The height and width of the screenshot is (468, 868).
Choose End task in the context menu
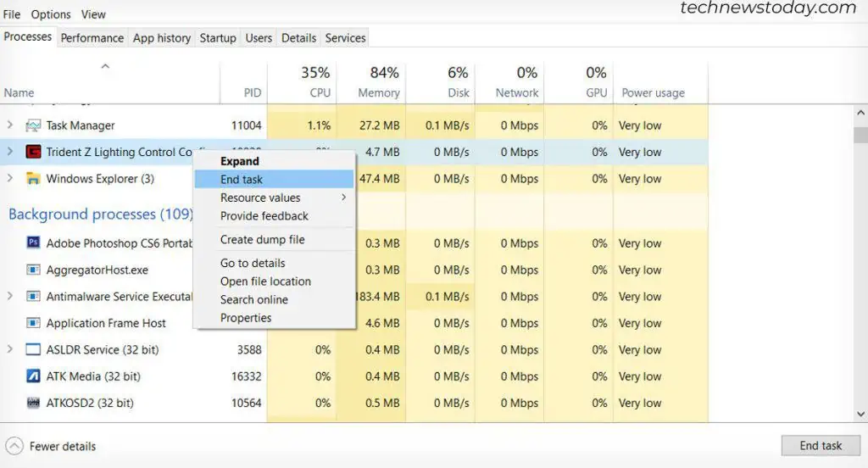274,180
